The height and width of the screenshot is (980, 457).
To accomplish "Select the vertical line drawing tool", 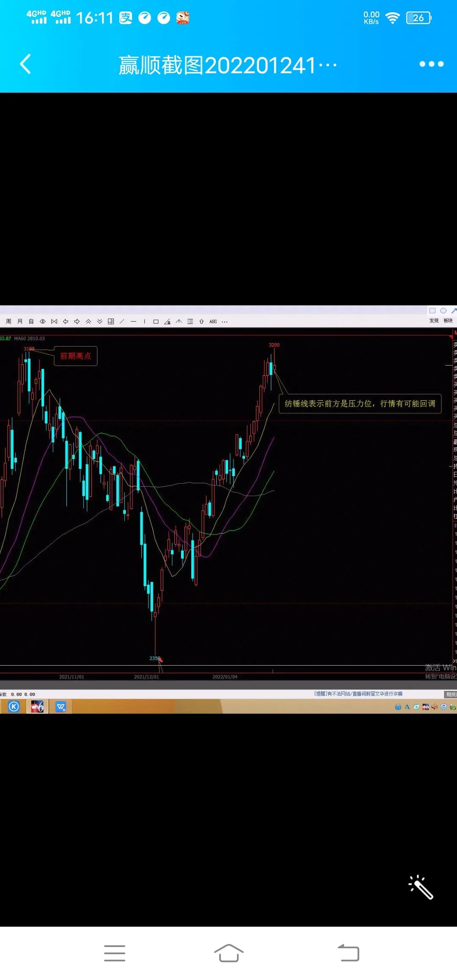I will click(x=144, y=322).
